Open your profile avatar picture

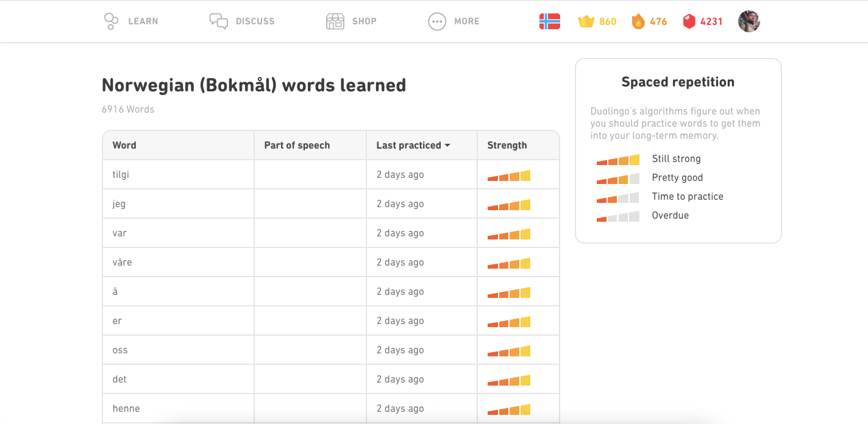(749, 21)
